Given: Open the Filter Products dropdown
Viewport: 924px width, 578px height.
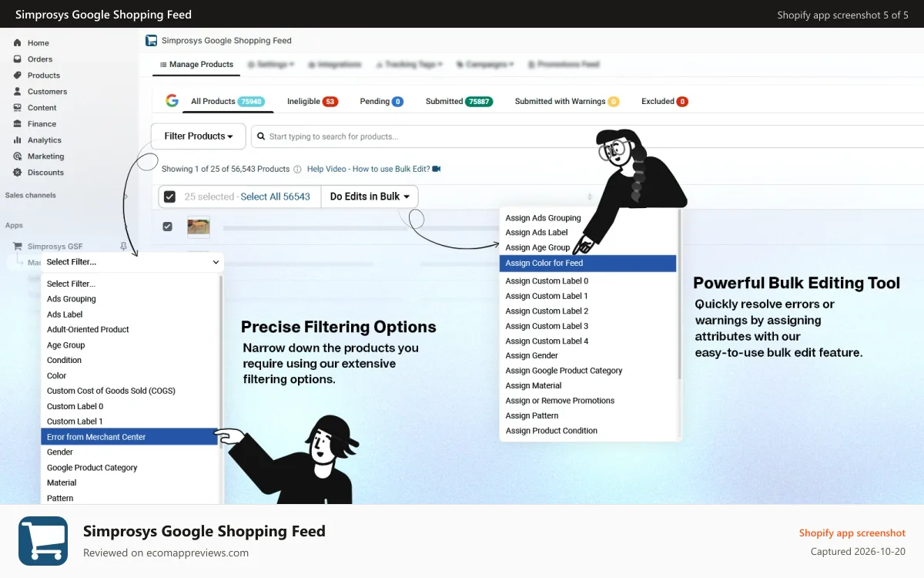Looking at the screenshot, I should [198, 136].
